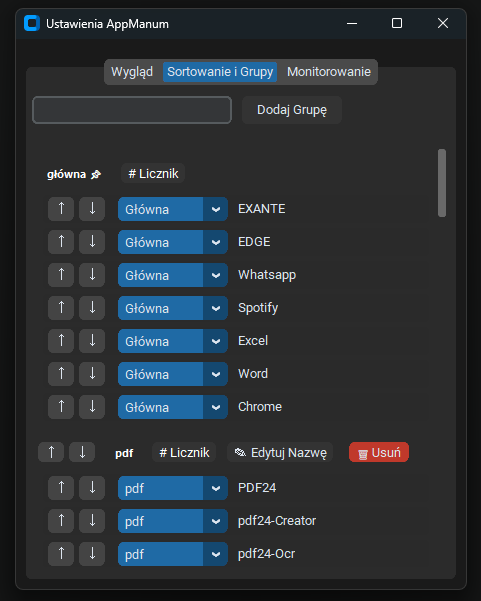The width and height of the screenshot is (481, 601).
Task: Move EXANTE down with arrow button
Action: [x=92, y=209]
